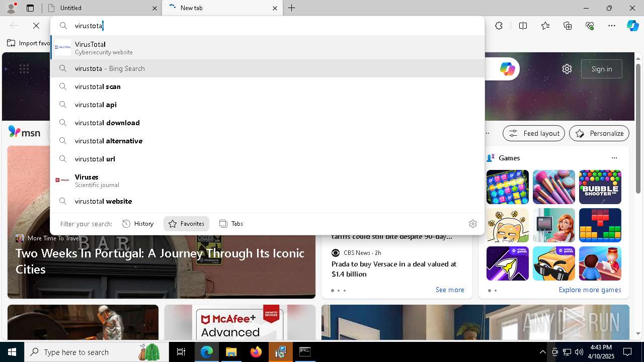The image size is (644, 362).
Task: Open the terminal window taskbar icon
Action: (305, 352)
